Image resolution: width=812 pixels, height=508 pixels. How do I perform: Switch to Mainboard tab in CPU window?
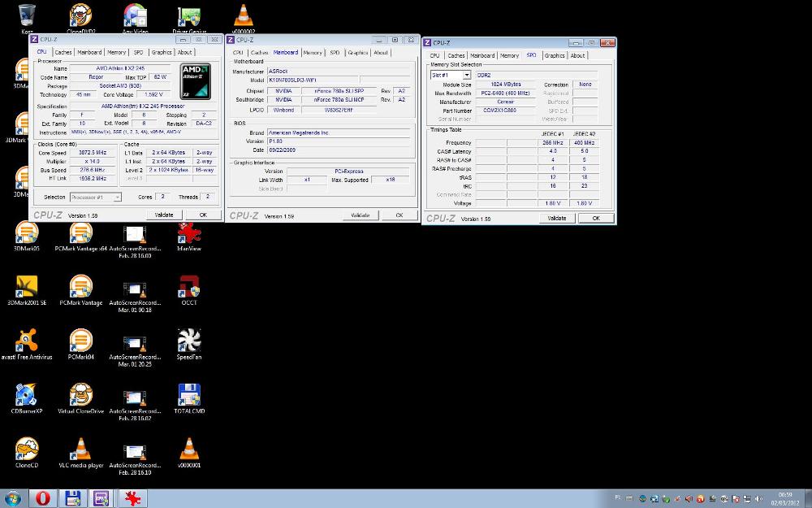point(89,52)
